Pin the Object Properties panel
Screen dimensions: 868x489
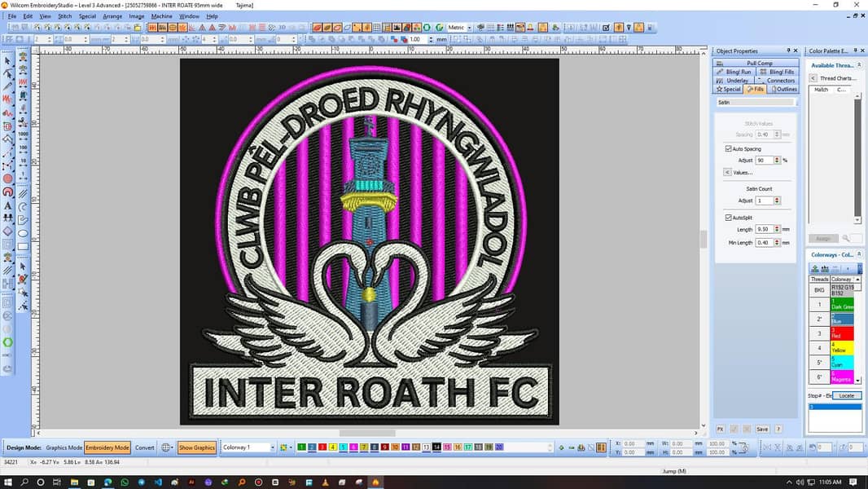coord(788,51)
